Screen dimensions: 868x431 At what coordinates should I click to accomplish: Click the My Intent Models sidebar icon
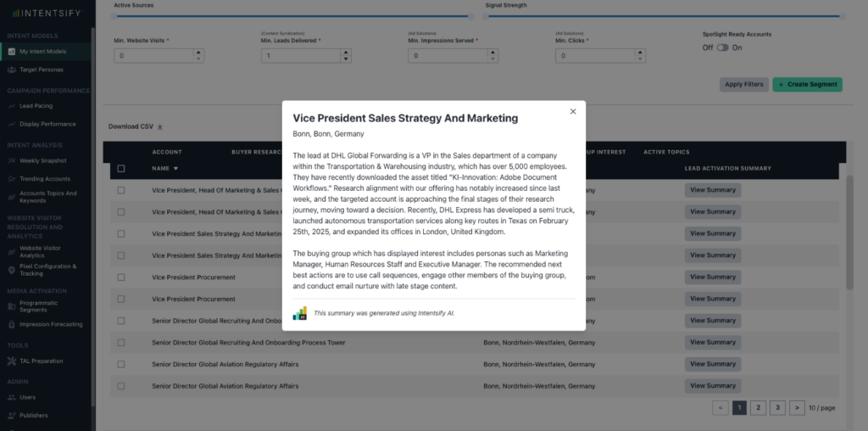click(12, 52)
